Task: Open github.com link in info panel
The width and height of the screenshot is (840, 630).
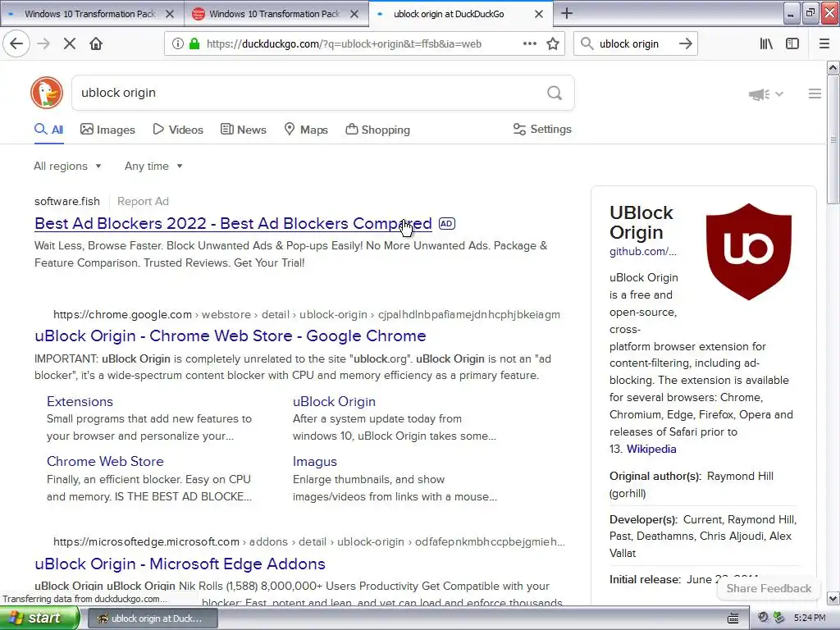Action: (x=643, y=251)
